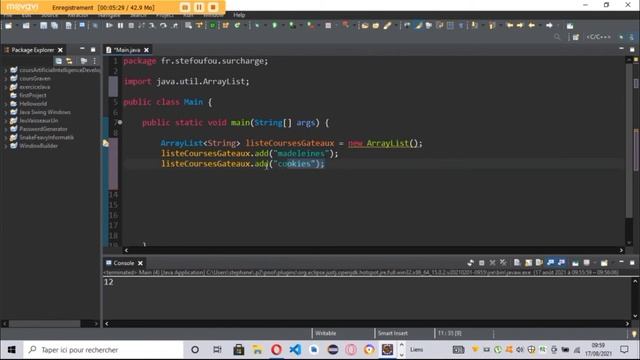Toggle Show Console on standard error
Screen dimensions: 640x360
pyautogui.click(x=562, y=263)
